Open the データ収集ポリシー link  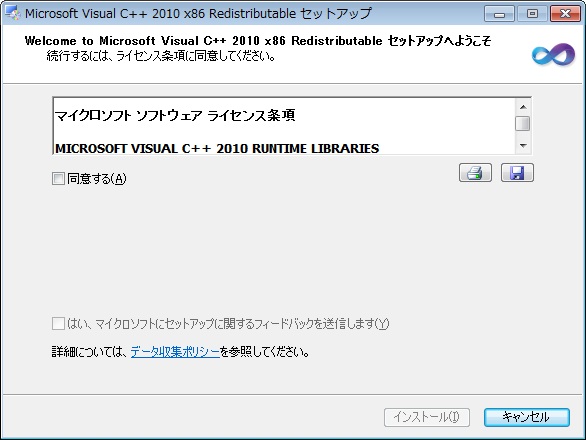(175, 351)
